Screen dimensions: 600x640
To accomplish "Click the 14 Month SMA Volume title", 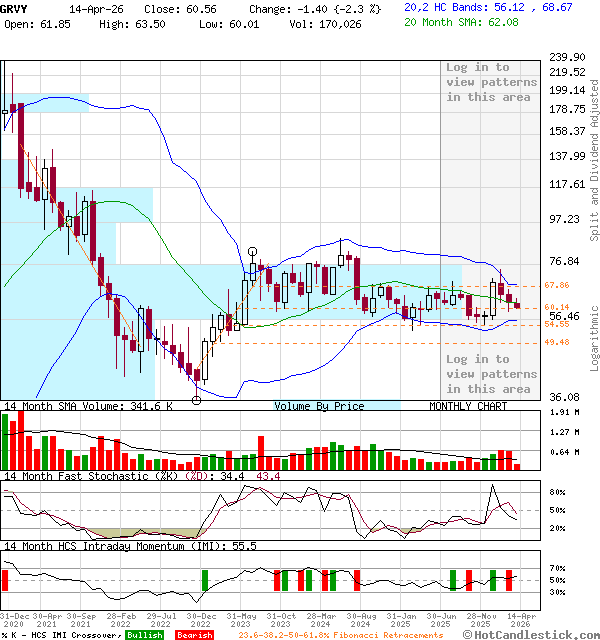I will coord(88,406).
